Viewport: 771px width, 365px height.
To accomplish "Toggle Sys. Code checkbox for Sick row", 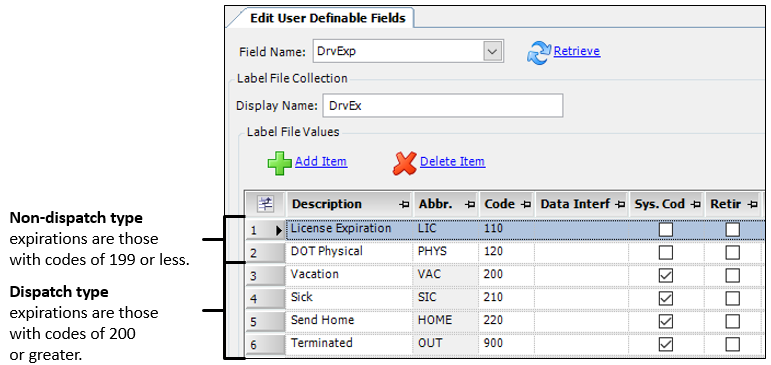I will click(666, 298).
